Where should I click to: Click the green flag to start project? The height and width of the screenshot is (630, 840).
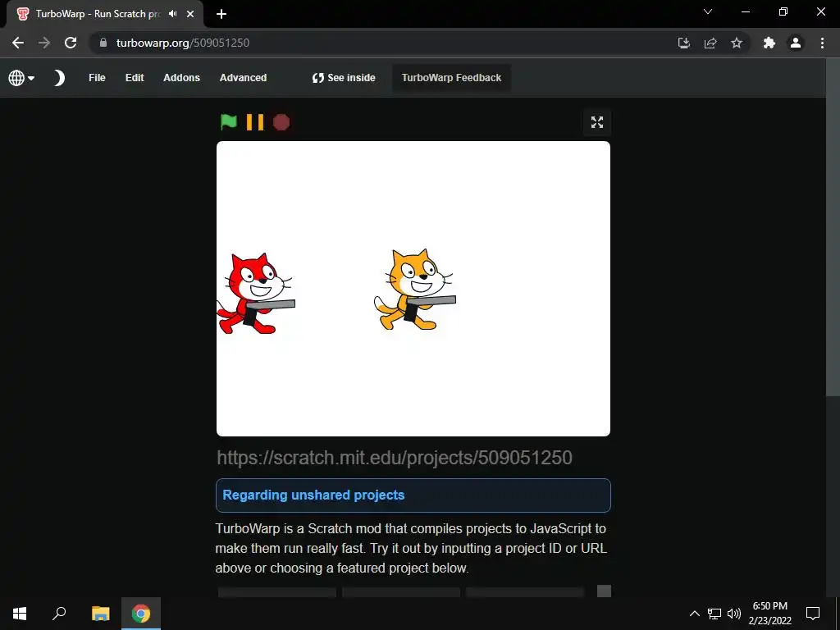click(x=229, y=122)
